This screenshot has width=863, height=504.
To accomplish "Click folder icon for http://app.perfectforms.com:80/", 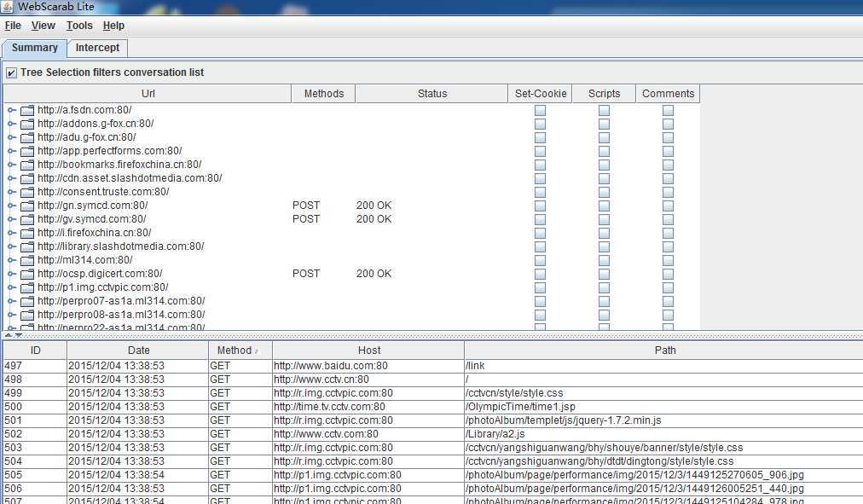I will click(x=27, y=151).
